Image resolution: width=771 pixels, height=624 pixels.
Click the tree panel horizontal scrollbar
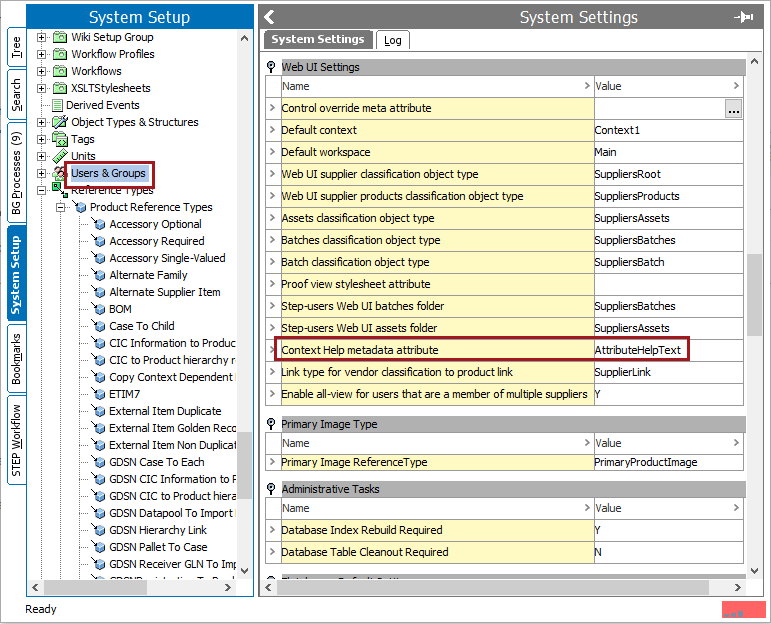point(130,588)
